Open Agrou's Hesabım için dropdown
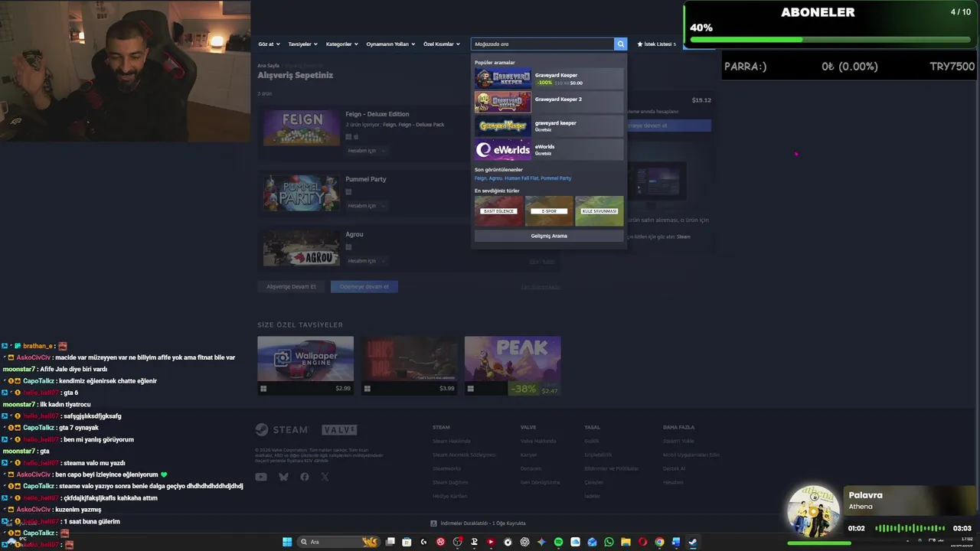The height and width of the screenshot is (551, 980). pos(366,261)
